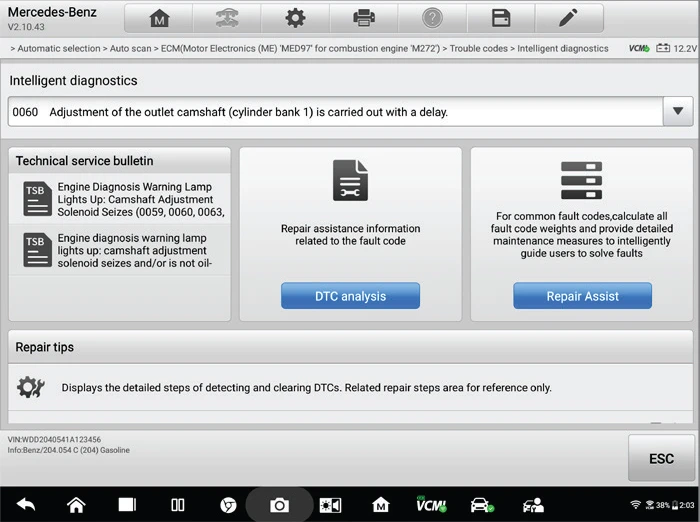Select the Repair tips description text
The image size is (700, 522).
tap(306, 388)
